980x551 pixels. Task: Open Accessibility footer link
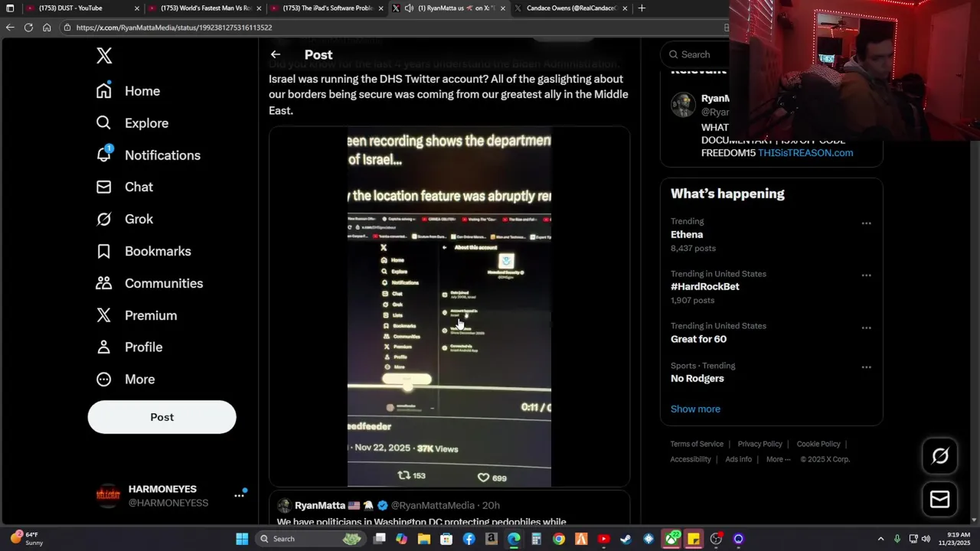point(691,459)
